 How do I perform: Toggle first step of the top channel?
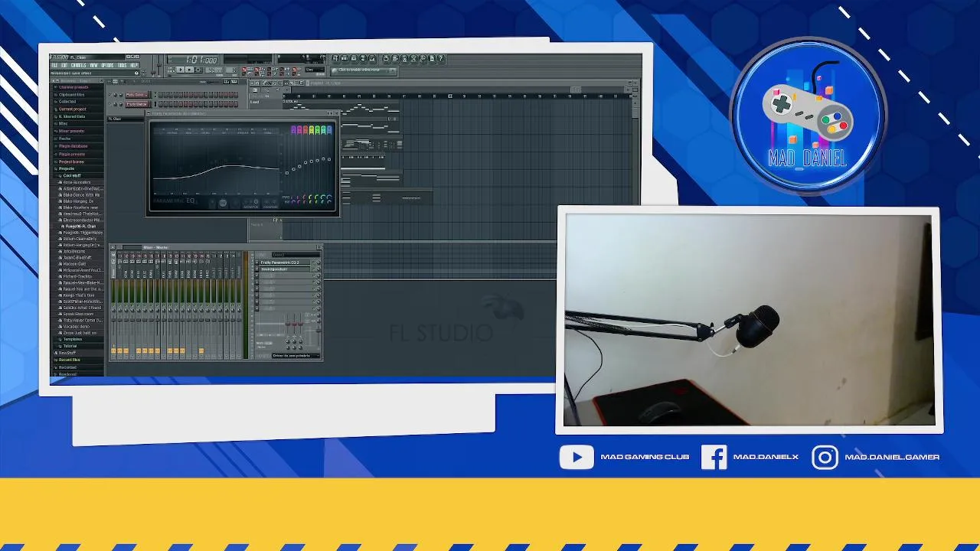click(x=161, y=95)
